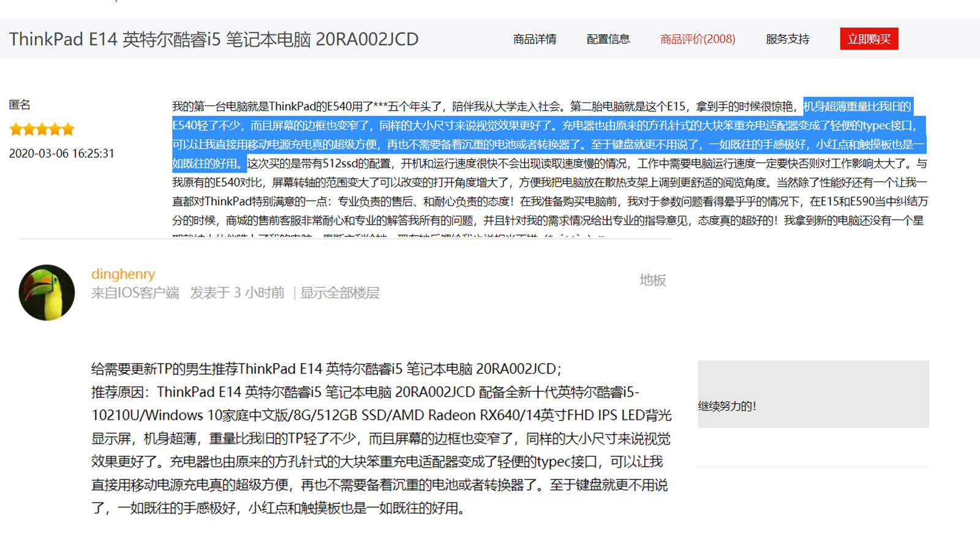980x551 pixels.
Task: Open the 商品详情 tab
Action: pyautogui.click(x=535, y=39)
